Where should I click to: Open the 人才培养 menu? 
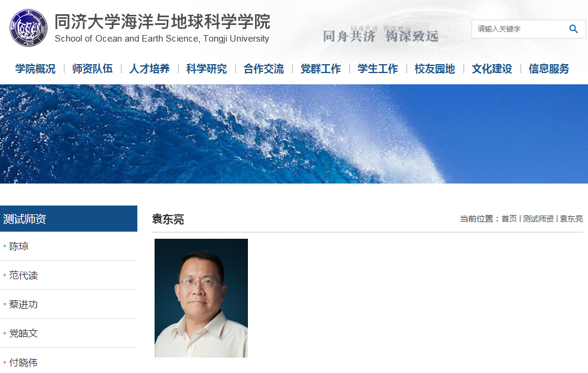[x=149, y=68]
